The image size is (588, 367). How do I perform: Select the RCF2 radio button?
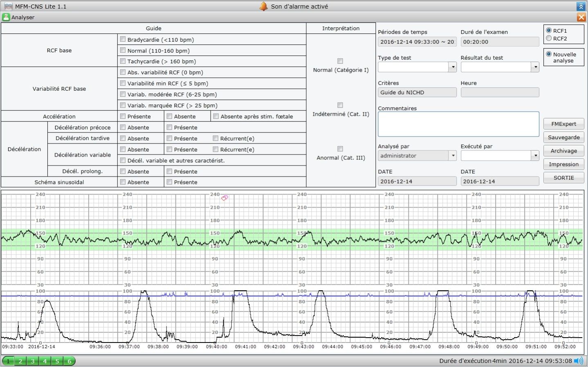point(549,38)
